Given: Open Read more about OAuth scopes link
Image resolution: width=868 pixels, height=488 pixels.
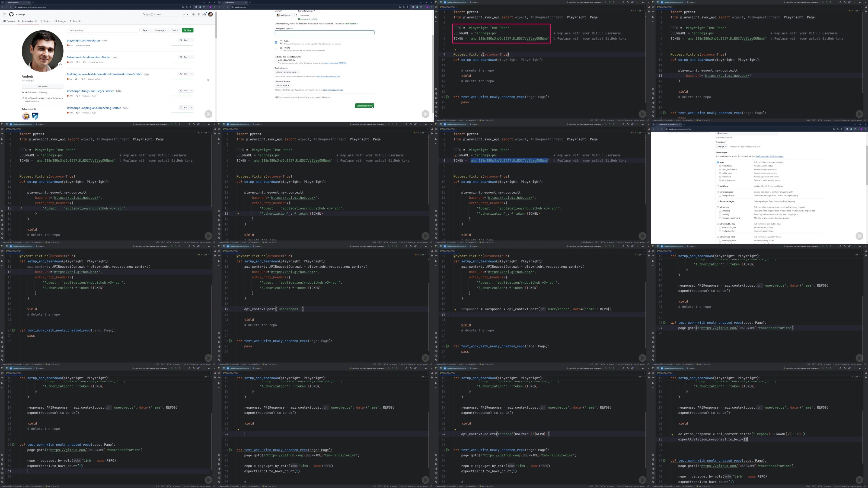Looking at the screenshot, I should (770, 157).
